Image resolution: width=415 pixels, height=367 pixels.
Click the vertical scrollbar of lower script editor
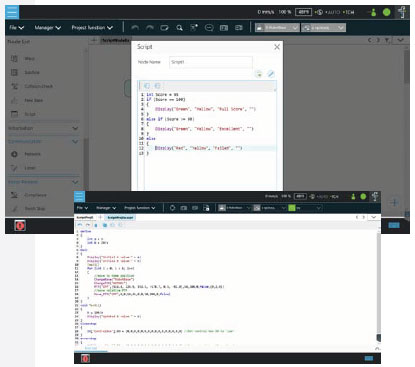coord(379,287)
